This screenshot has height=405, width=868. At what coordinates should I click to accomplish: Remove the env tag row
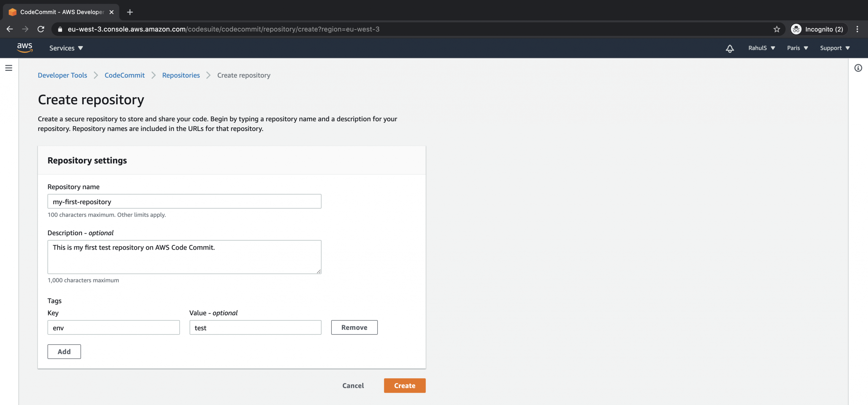click(x=354, y=327)
